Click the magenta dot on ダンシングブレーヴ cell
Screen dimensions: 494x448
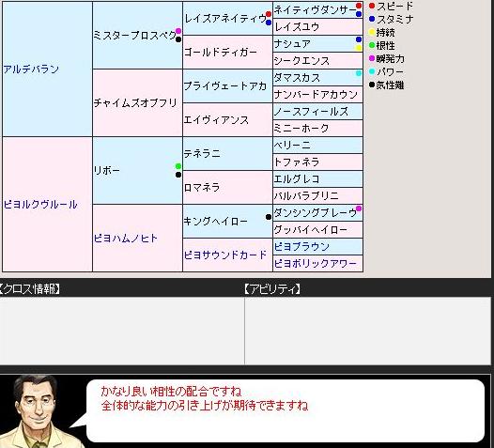(x=359, y=209)
